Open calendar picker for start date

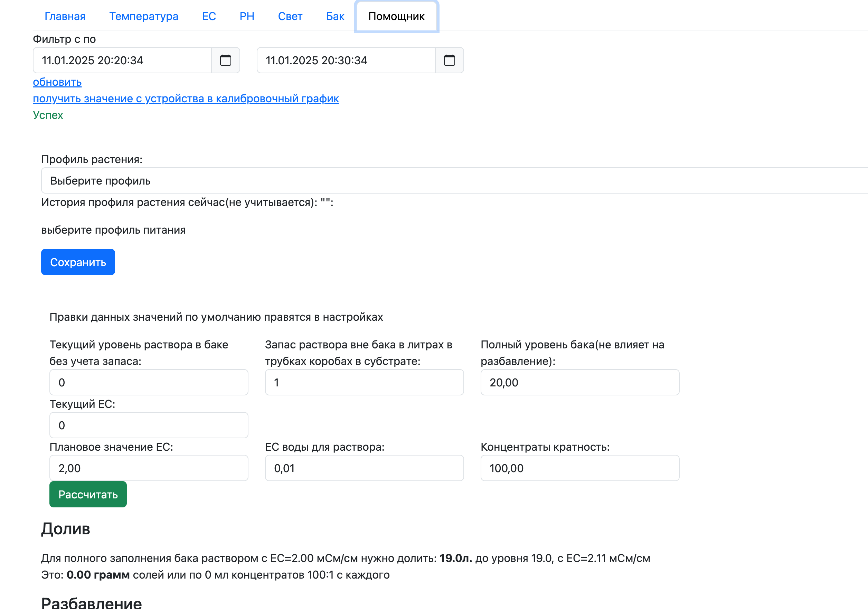click(225, 60)
